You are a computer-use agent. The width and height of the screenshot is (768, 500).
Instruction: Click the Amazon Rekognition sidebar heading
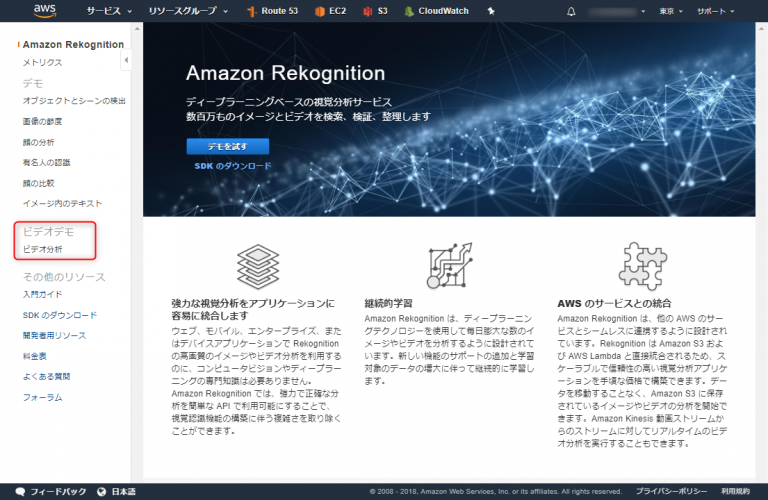[73, 45]
